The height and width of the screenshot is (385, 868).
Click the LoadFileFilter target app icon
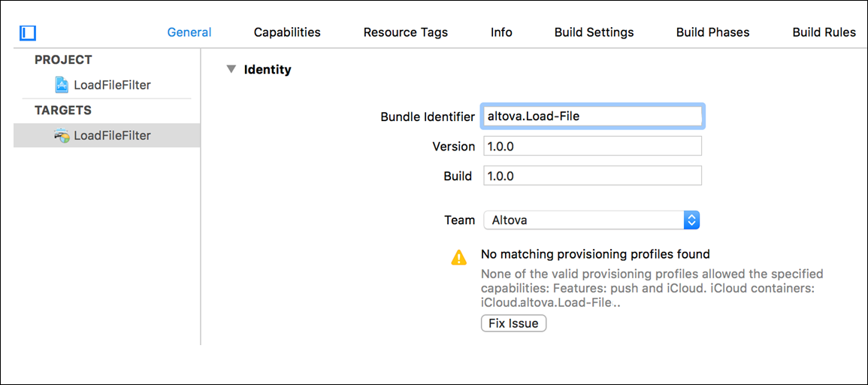coord(62,135)
